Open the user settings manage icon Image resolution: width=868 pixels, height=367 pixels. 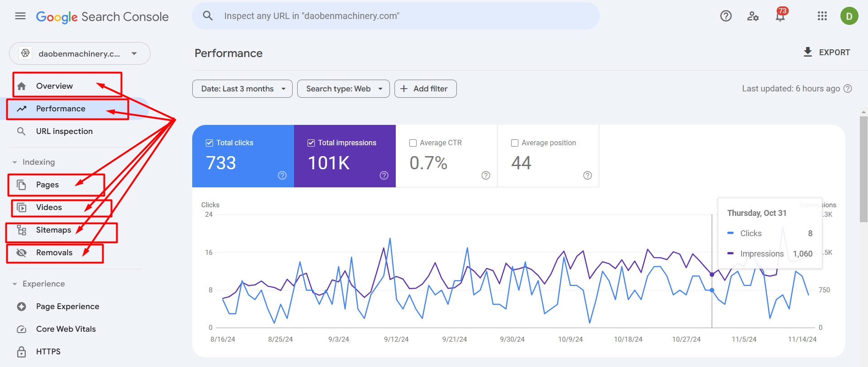753,16
